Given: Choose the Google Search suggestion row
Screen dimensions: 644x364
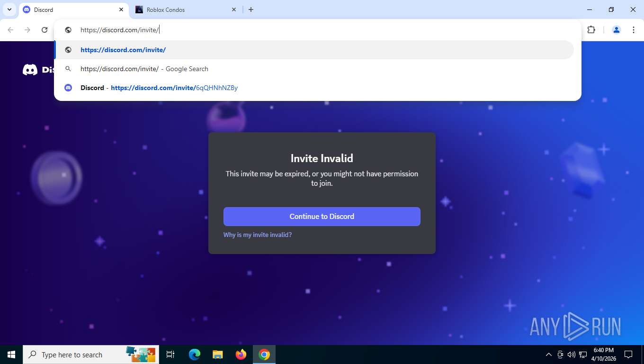Looking at the screenshot, I should point(314,69).
